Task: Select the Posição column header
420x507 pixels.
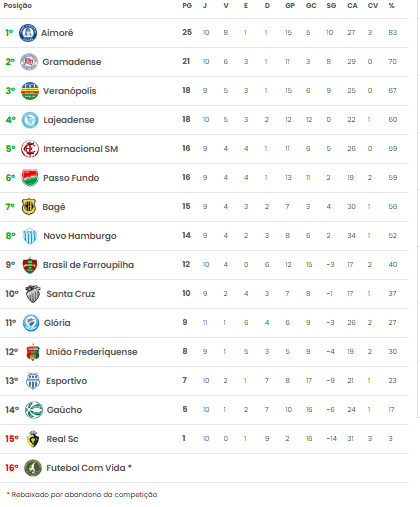Action: pos(18,6)
